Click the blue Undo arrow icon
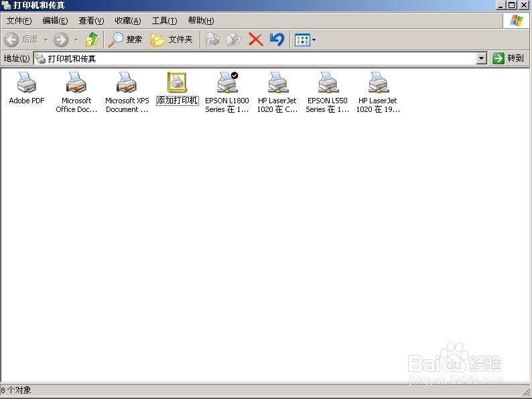This screenshot has width=532, height=399. 277,40
